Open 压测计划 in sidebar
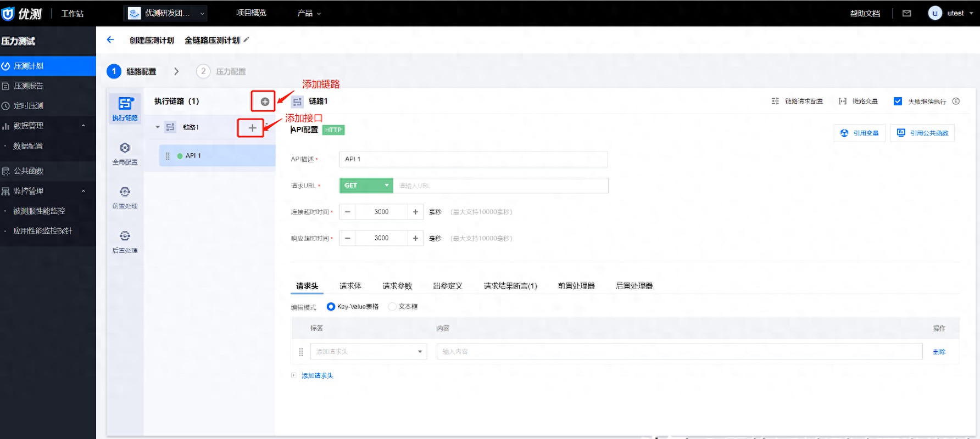Screen dimensions: 980x439 (x=48, y=66)
